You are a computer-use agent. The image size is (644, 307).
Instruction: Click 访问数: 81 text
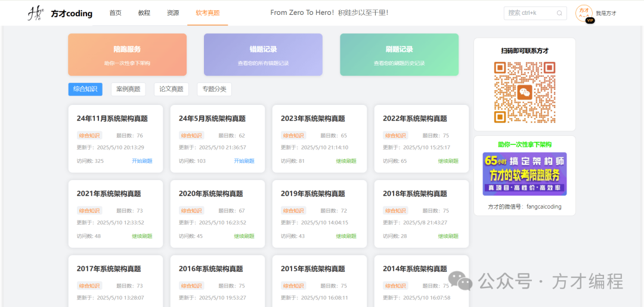coord(293,161)
